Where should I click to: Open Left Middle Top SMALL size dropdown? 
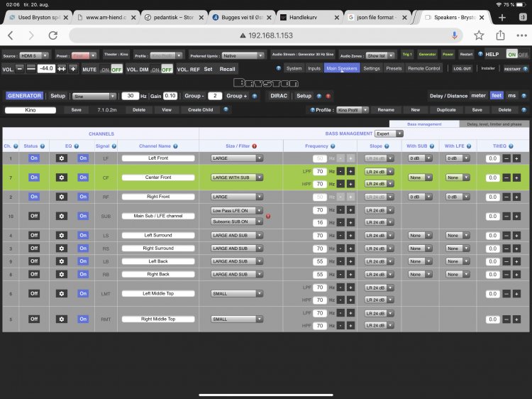[x=237, y=294]
